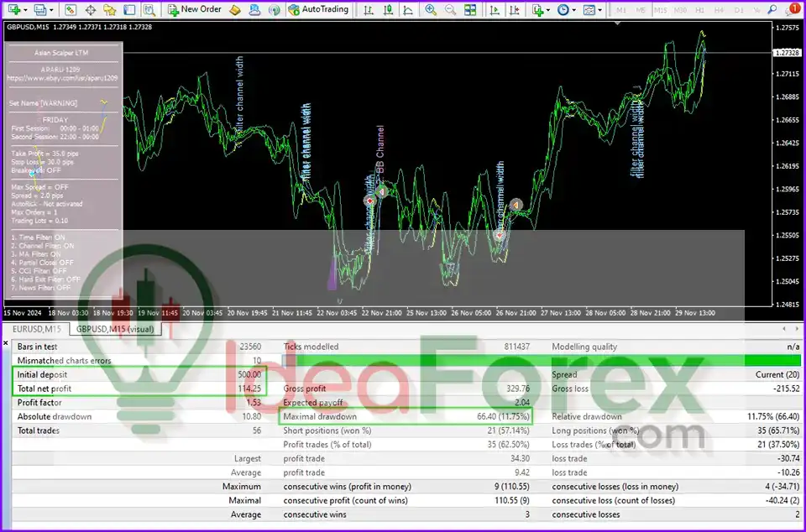Select the M1 timeframe

pyautogui.click(x=621, y=10)
